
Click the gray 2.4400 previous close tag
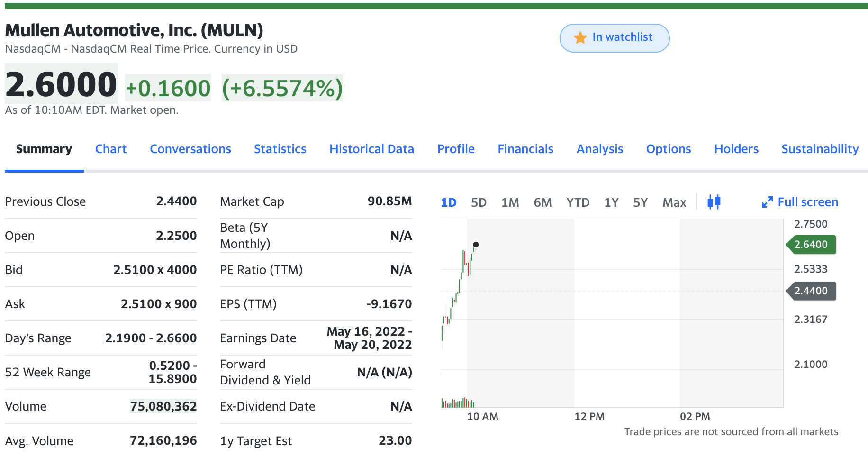tap(811, 291)
